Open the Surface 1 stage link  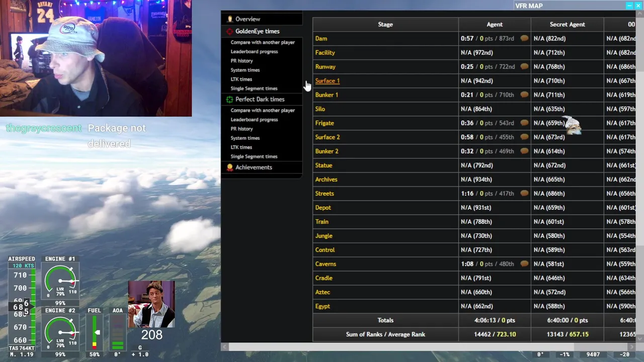[x=327, y=80]
